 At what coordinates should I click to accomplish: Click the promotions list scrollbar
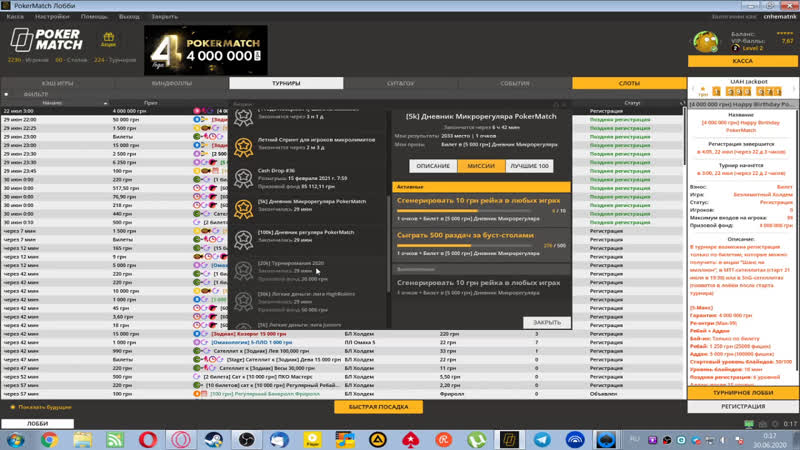pos(389,243)
